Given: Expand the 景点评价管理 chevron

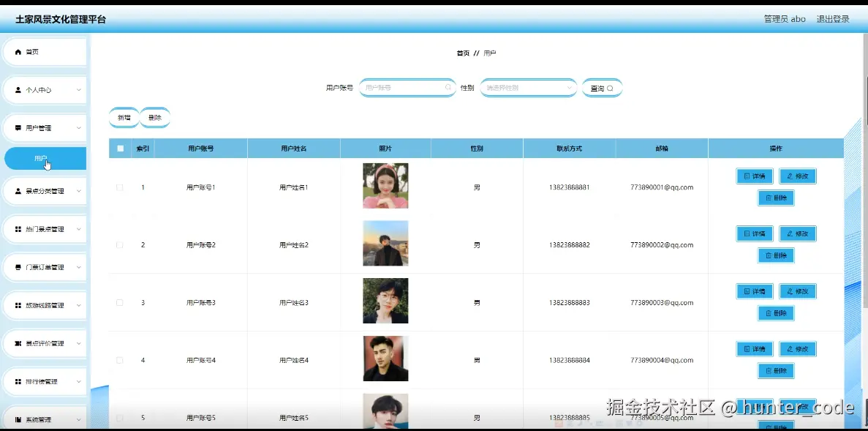Looking at the screenshot, I should pos(78,344).
